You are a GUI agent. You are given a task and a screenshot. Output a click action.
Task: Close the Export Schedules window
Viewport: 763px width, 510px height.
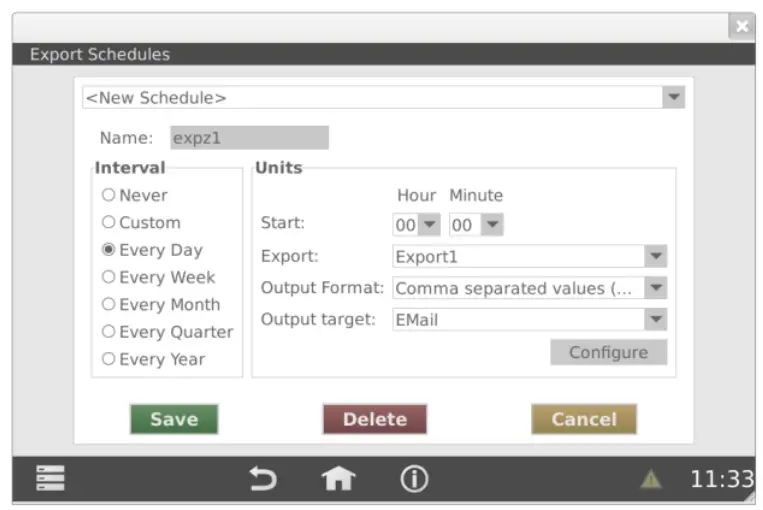pos(741,27)
